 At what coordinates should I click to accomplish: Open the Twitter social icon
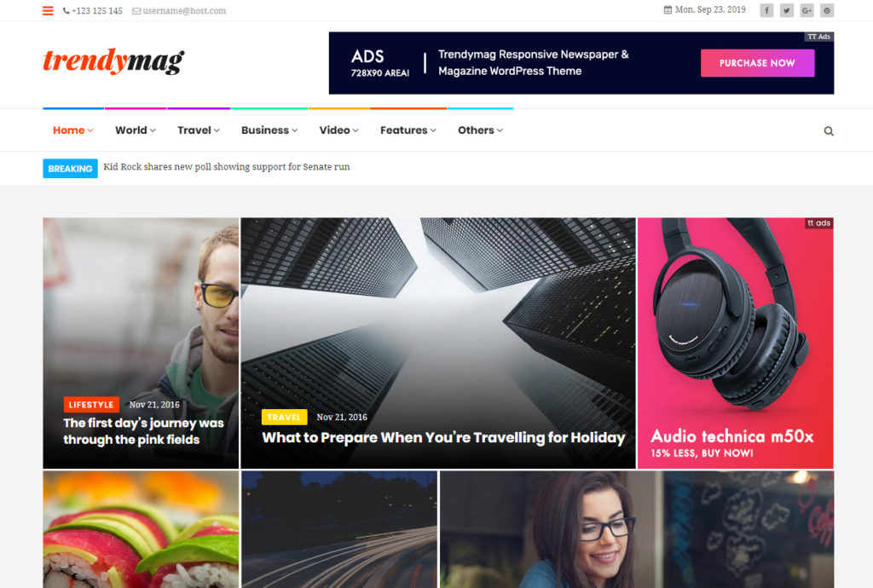pyautogui.click(x=787, y=10)
